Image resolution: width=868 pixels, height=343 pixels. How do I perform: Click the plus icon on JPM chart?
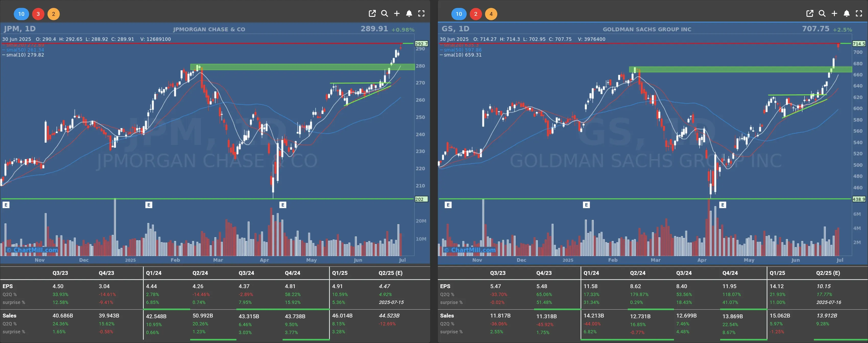[x=397, y=14]
